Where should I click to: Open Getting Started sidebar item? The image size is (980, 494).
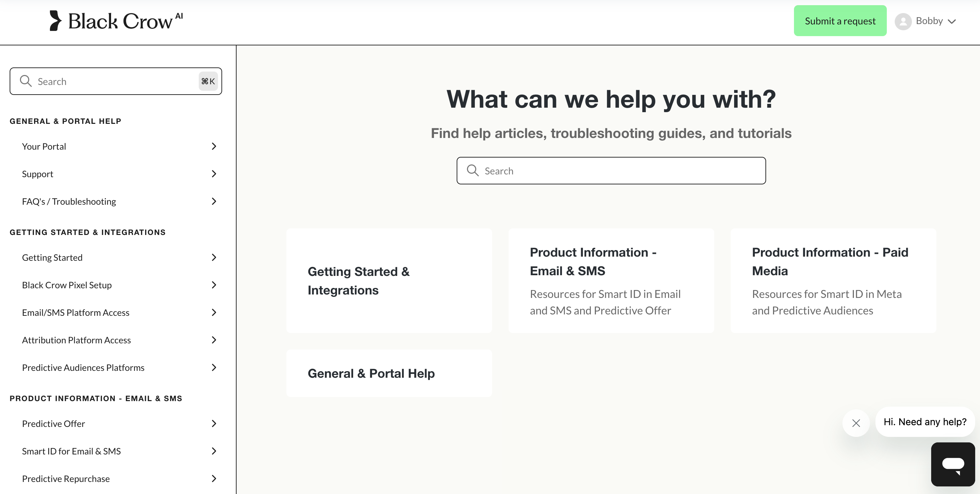(52, 258)
